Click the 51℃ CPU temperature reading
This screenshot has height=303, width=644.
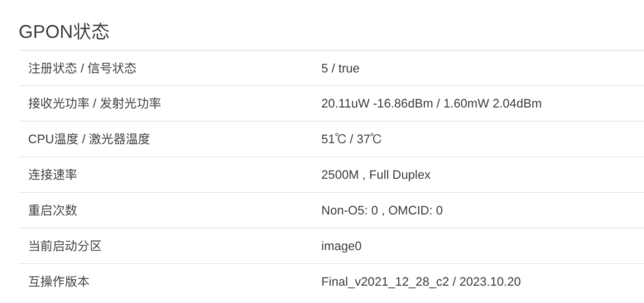[x=333, y=139]
